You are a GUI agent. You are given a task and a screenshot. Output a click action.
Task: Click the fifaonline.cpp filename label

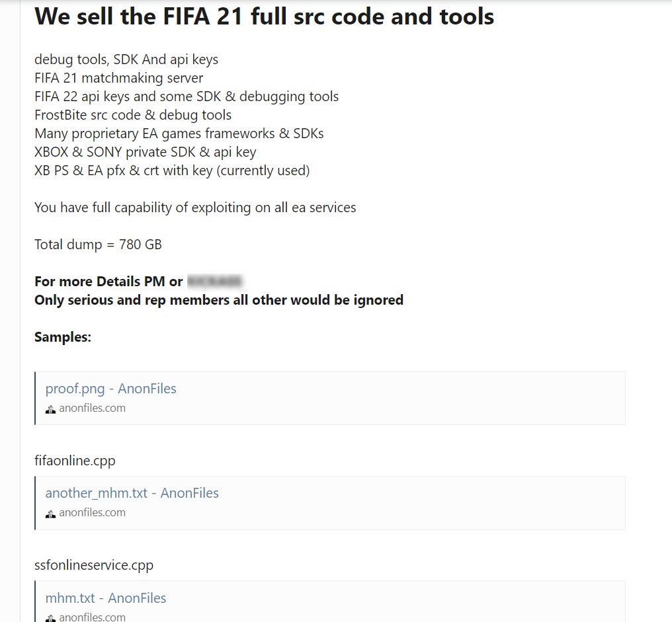coord(75,461)
